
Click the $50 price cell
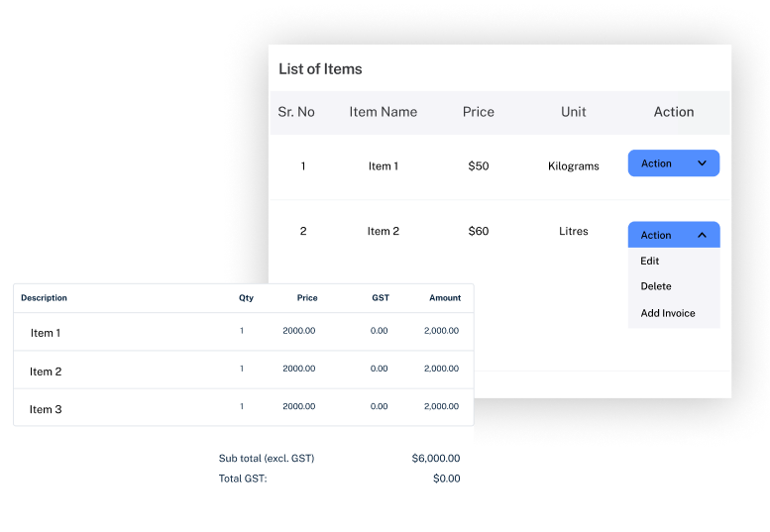479,166
